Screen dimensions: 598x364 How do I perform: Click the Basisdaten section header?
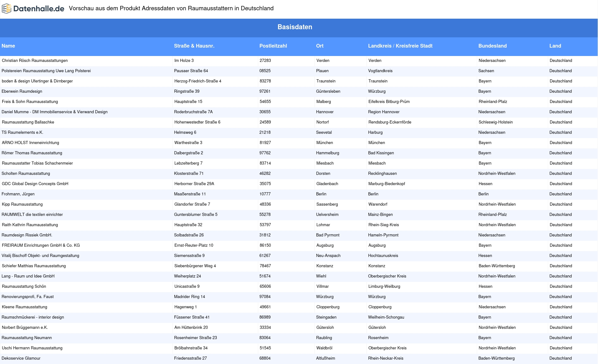point(295,27)
